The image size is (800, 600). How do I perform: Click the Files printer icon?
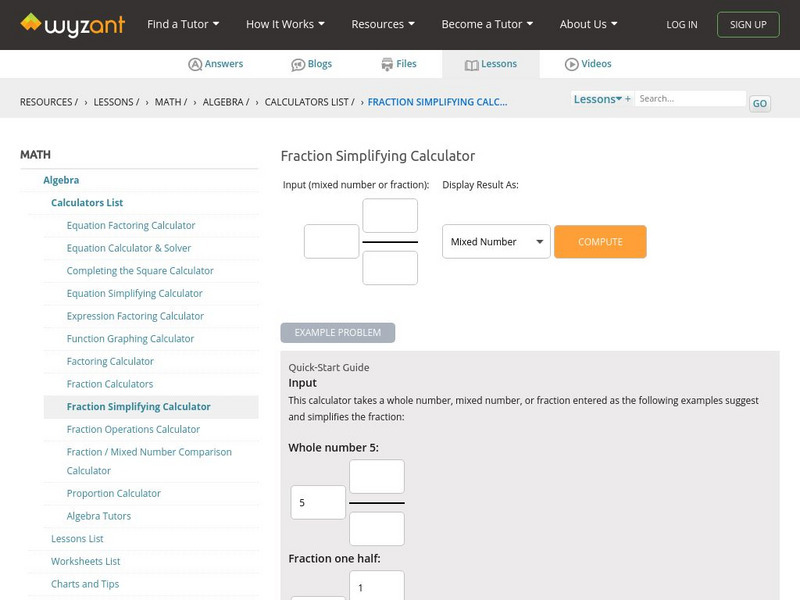click(387, 64)
